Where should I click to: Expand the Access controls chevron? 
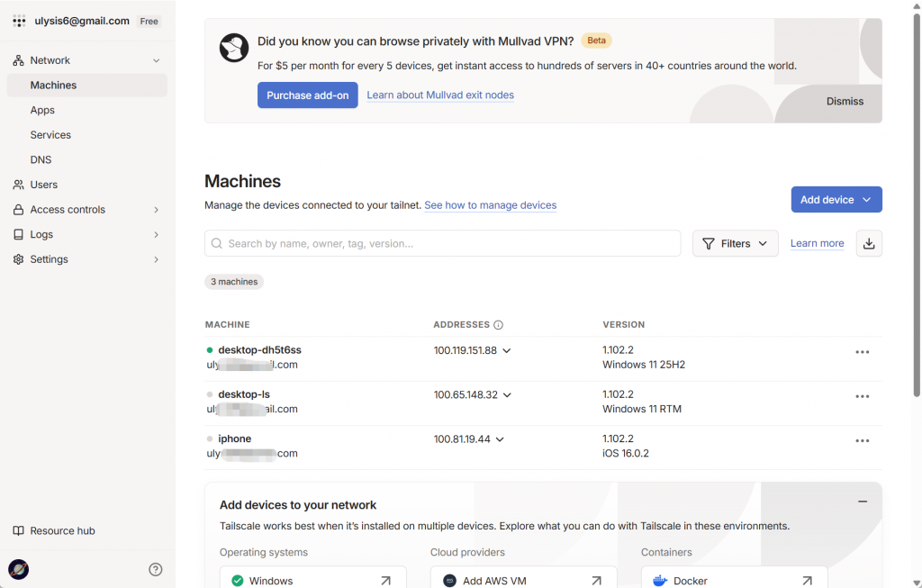157,210
